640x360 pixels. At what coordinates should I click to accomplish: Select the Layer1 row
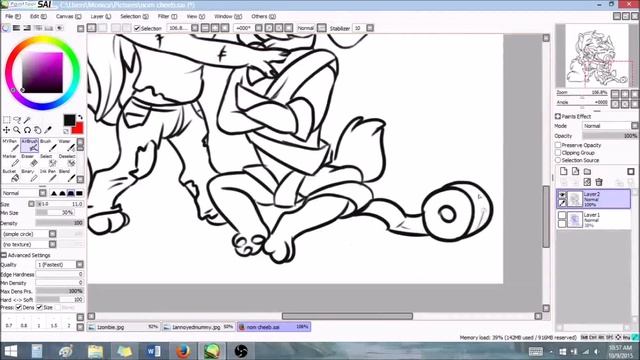coord(593,220)
